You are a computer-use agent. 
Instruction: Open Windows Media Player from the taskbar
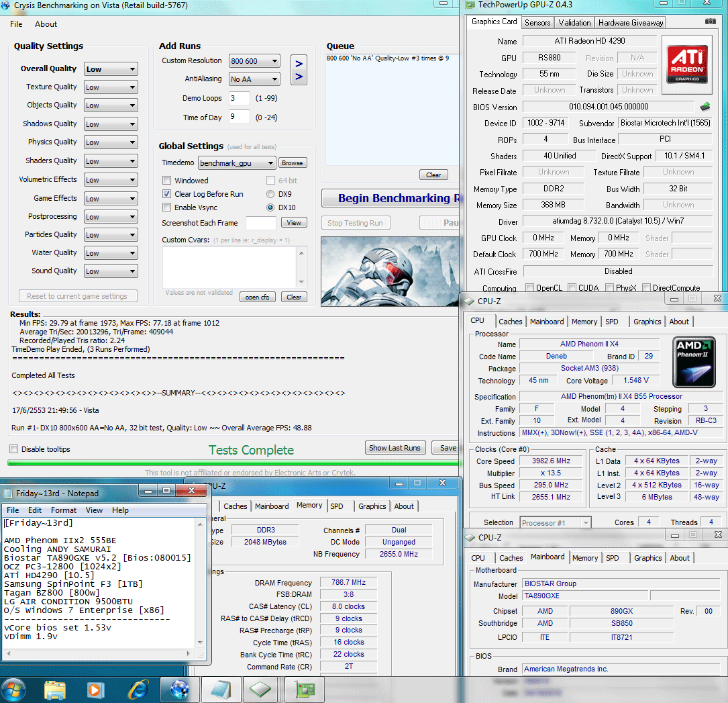pyautogui.click(x=96, y=689)
